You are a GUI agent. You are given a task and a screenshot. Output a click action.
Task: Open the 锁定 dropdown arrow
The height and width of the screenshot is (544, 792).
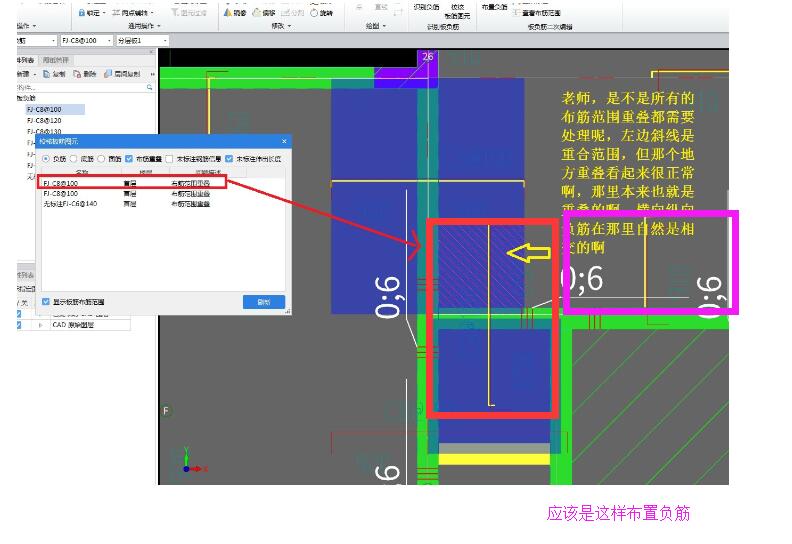(104, 13)
